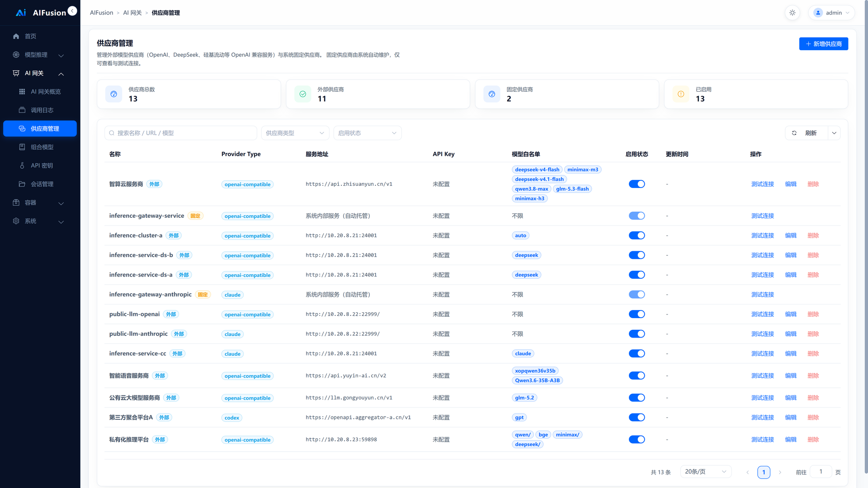Click the 组合模型 icon in the sidebar

click(x=22, y=147)
